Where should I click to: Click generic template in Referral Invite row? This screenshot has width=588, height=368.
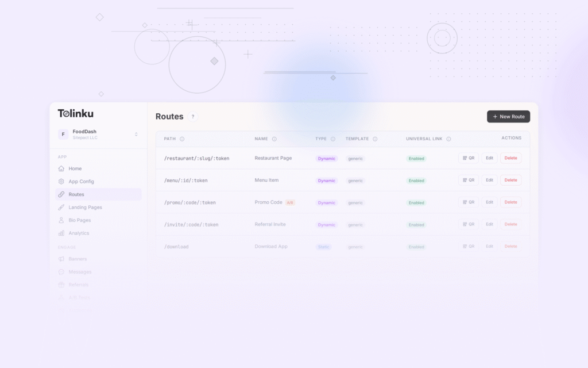[355, 225]
